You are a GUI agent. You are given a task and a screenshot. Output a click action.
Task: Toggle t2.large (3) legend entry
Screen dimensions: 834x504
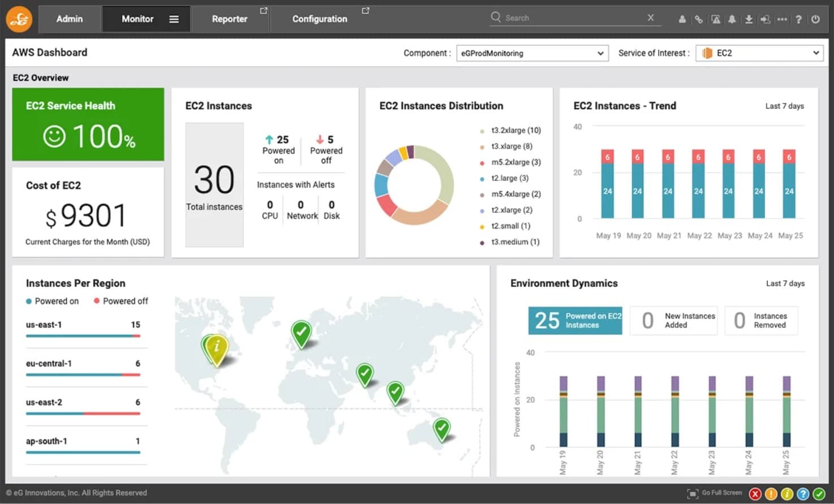pos(504,178)
